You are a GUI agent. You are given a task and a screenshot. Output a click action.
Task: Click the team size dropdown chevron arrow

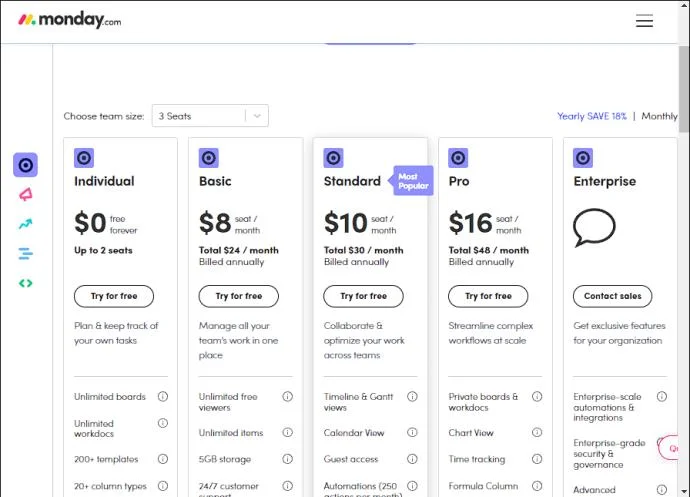click(257, 116)
